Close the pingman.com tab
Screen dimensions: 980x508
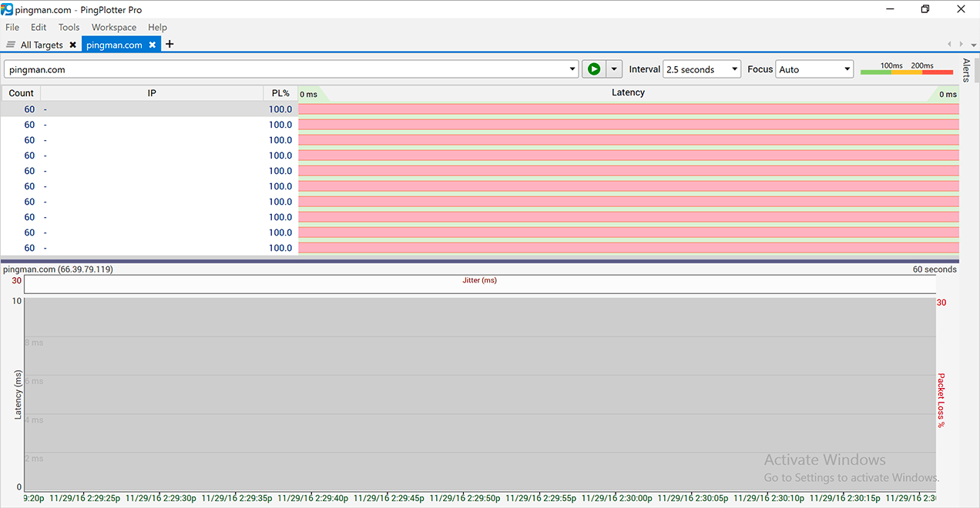[152, 44]
